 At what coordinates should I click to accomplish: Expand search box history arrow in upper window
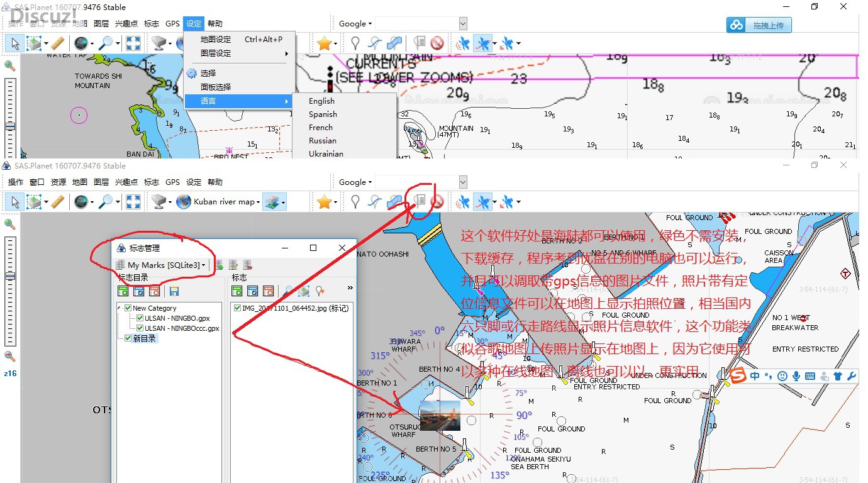463,24
